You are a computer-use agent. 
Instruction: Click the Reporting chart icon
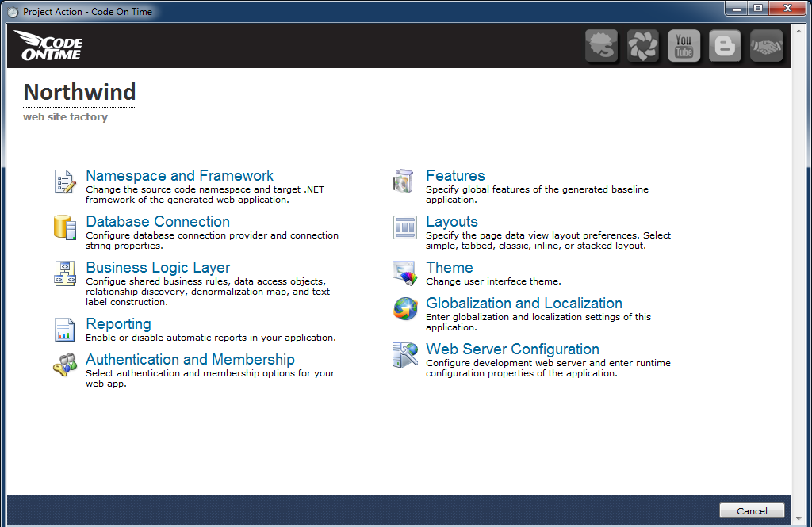coord(65,330)
